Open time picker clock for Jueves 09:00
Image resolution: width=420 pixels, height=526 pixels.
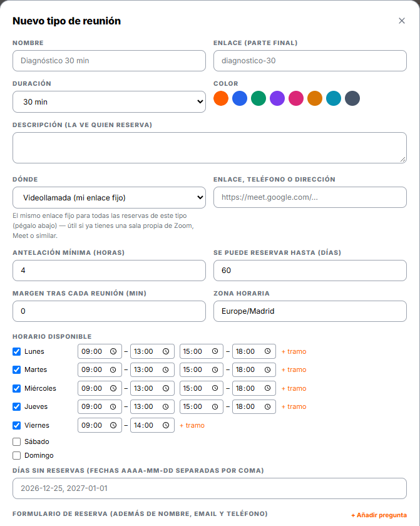(x=113, y=406)
